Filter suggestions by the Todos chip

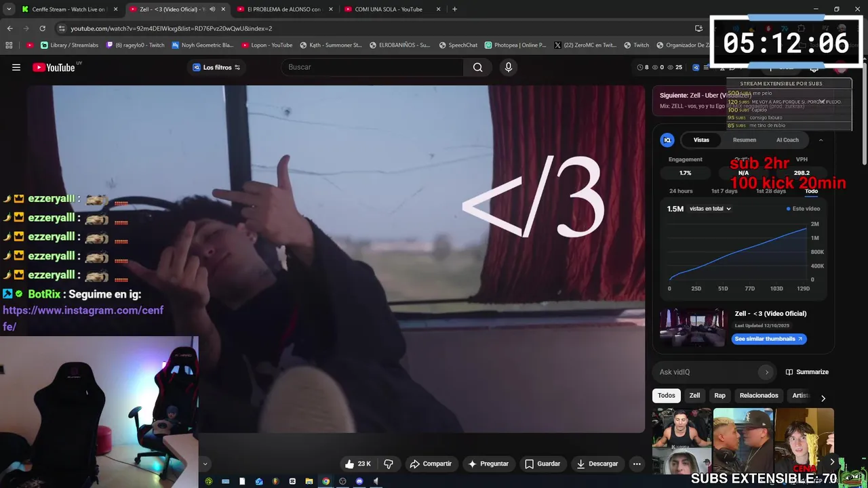(x=667, y=395)
